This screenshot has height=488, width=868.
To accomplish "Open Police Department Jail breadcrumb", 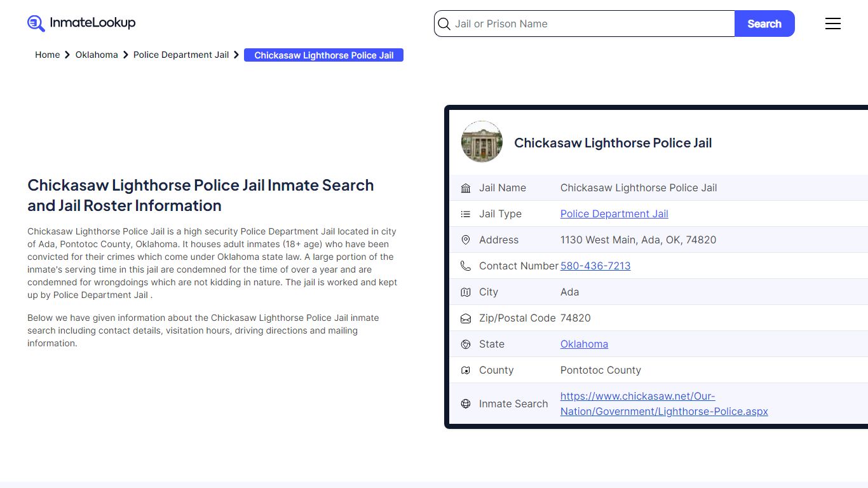I will click(181, 55).
